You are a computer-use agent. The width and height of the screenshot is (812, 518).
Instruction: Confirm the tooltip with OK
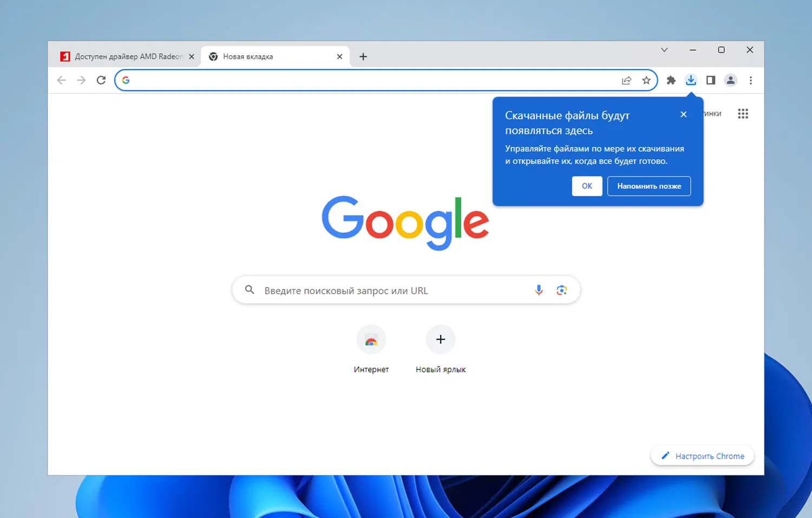(587, 186)
